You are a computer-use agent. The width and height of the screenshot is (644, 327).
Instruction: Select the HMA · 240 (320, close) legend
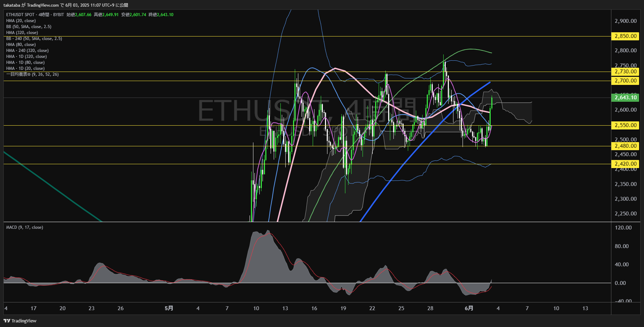click(27, 51)
